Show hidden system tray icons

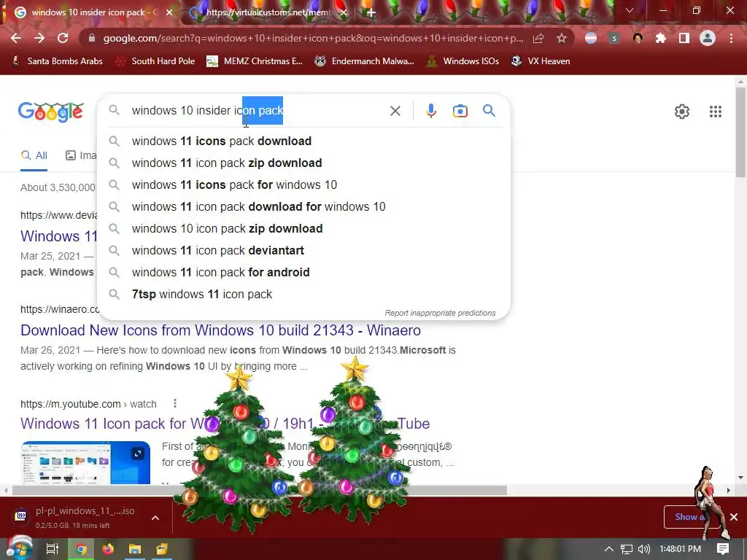point(609,549)
